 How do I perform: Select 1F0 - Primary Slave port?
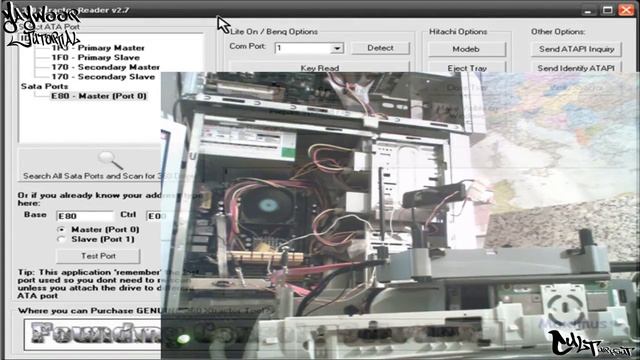click(x=96, y=58)
